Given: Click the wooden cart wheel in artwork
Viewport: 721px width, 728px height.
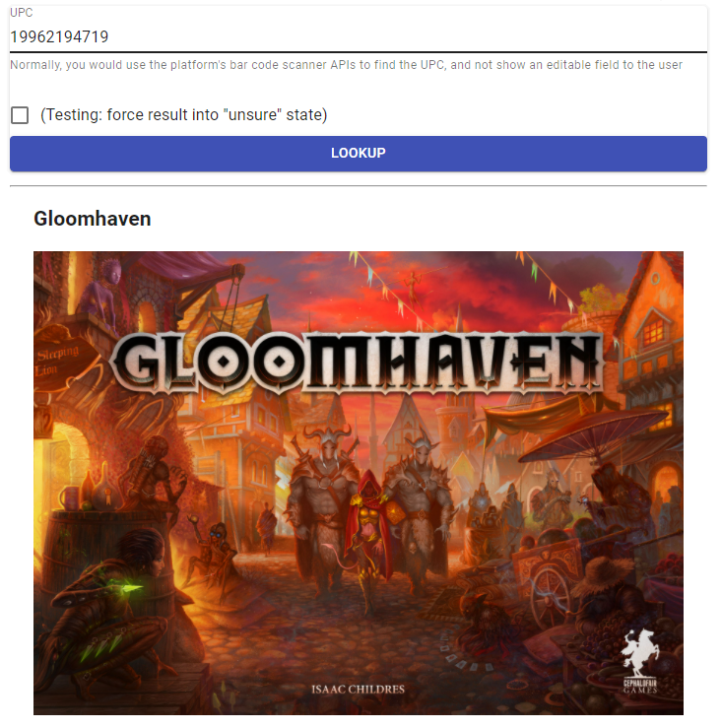Looking at the screenshot, I should 553,600.
